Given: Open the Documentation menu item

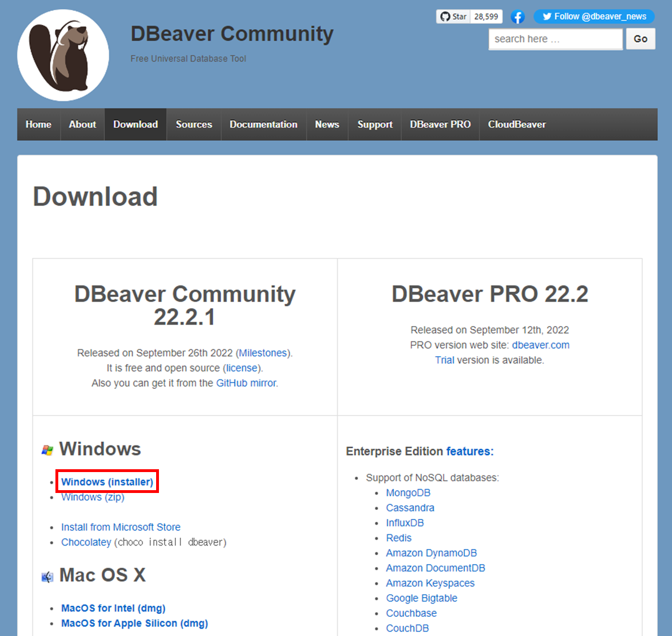Looking at the screenshot, I should click(263, 124).
